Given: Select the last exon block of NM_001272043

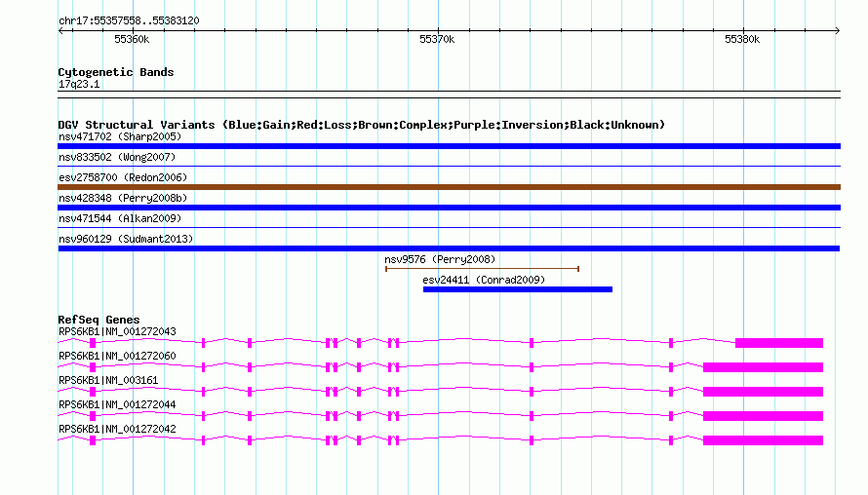Looking at the screenshot, I should (779, 343).
